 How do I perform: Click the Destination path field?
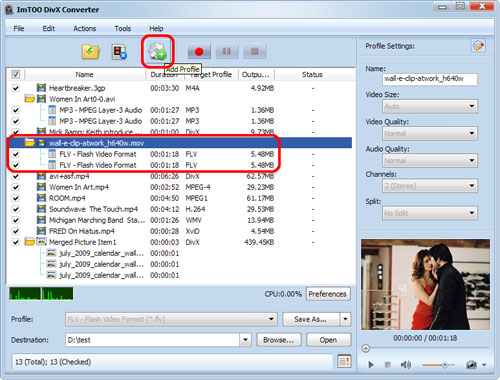[x=153, y=340]
